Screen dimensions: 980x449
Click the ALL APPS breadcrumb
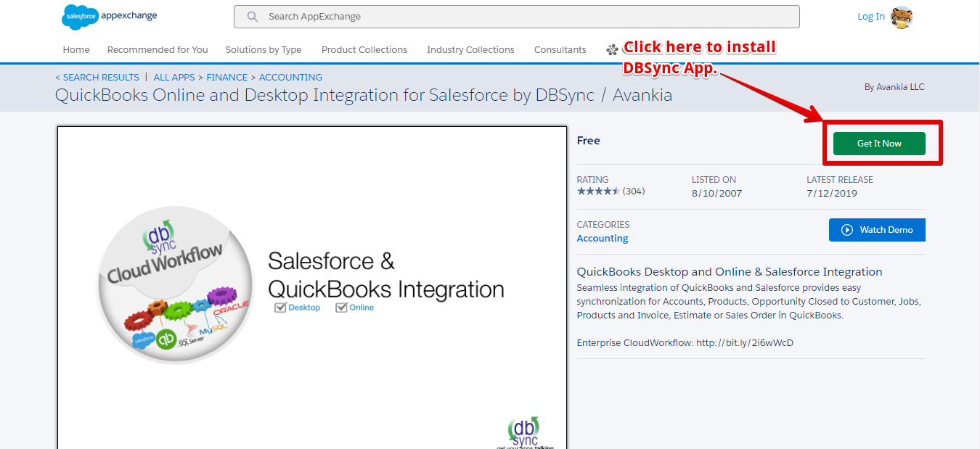coord(174,77)
